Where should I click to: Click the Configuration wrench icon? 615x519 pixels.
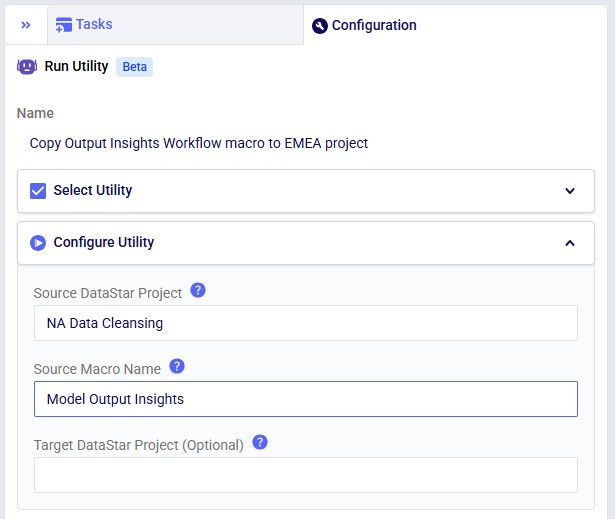coord(320,26)
